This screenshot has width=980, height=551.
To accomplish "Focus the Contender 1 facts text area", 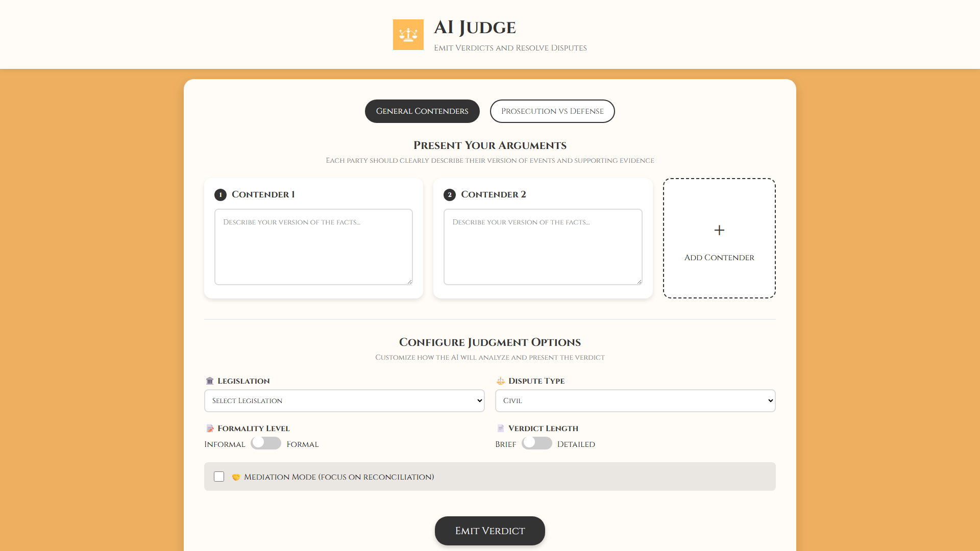I will pyautogui.click(x=313, y=247).
